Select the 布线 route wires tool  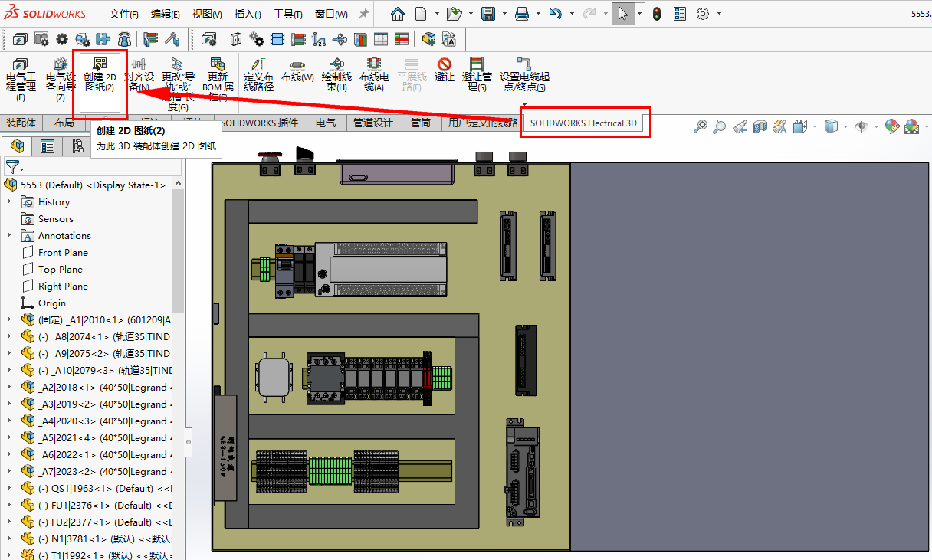[x=297, y=71]
